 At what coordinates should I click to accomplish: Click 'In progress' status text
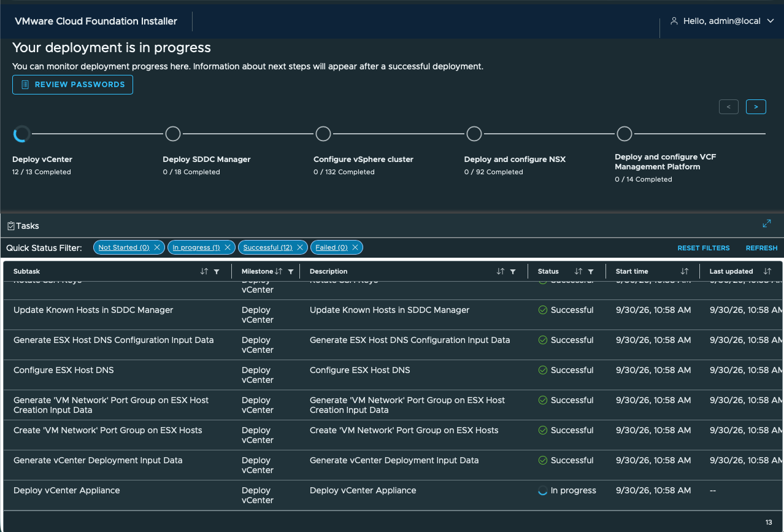click(574, 490)
